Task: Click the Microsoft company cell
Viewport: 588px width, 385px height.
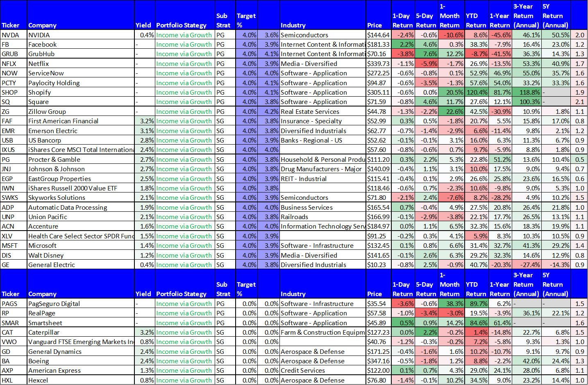Action: coord(81,245)
